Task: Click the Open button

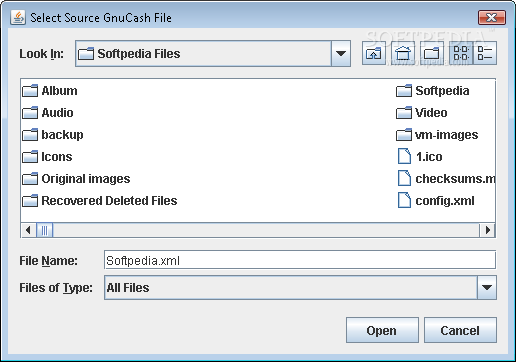Action: click(x=382, y=330)
